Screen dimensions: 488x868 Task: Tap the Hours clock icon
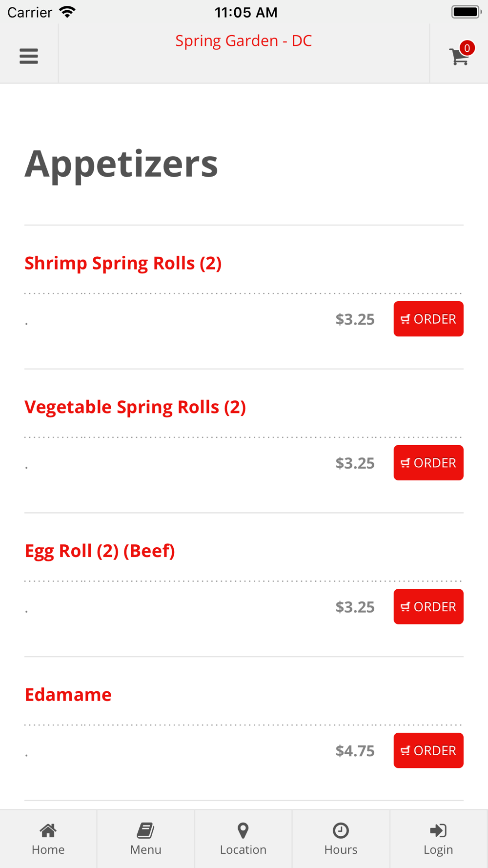pyautogui.click(x=341, y=830)
